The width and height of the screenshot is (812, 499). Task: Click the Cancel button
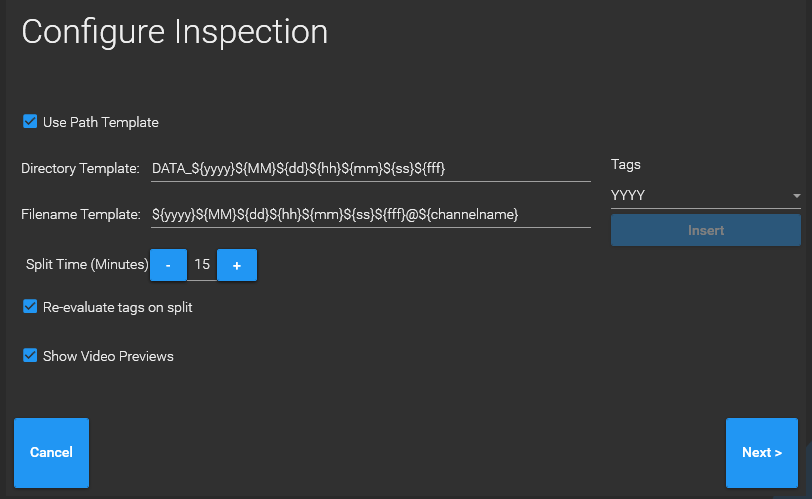tap(51, 453)
